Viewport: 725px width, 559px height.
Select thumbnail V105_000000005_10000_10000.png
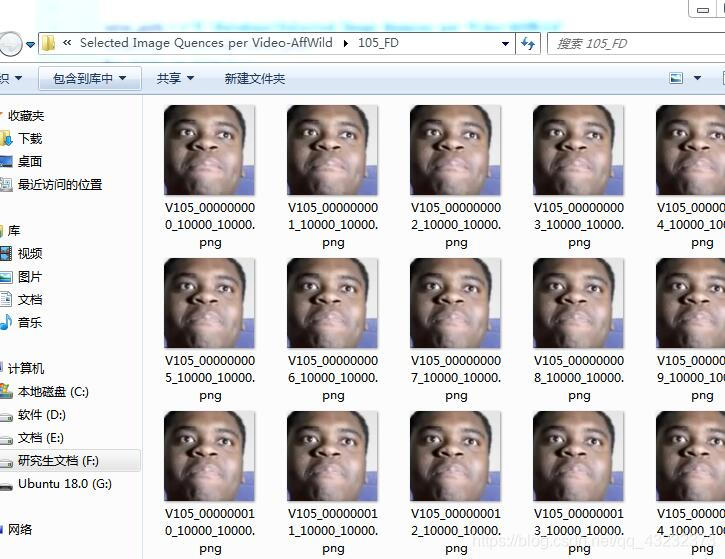[209, 303]
